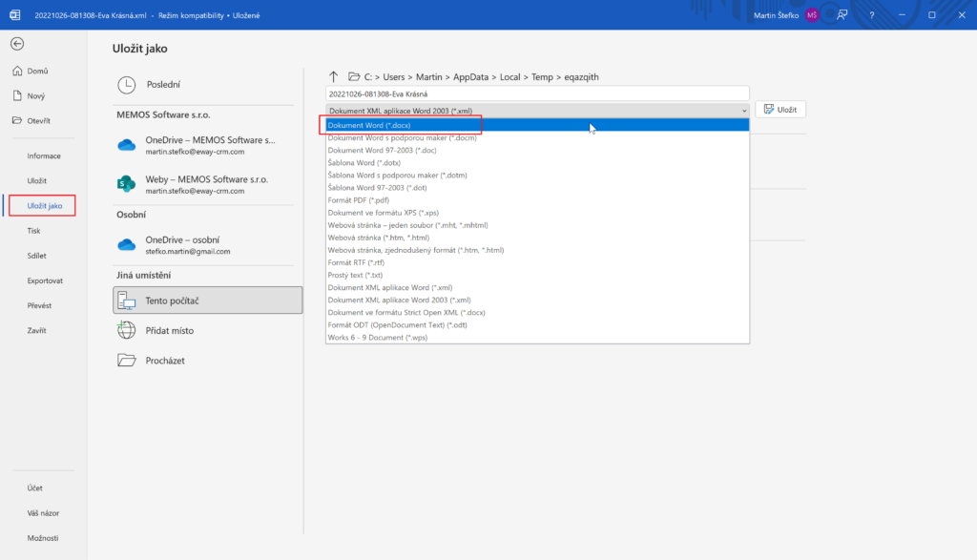Select Webová stránka – jeden soubor (*.mht)
Viewport: 977px width, 560px height.
(x=537, y=225)
